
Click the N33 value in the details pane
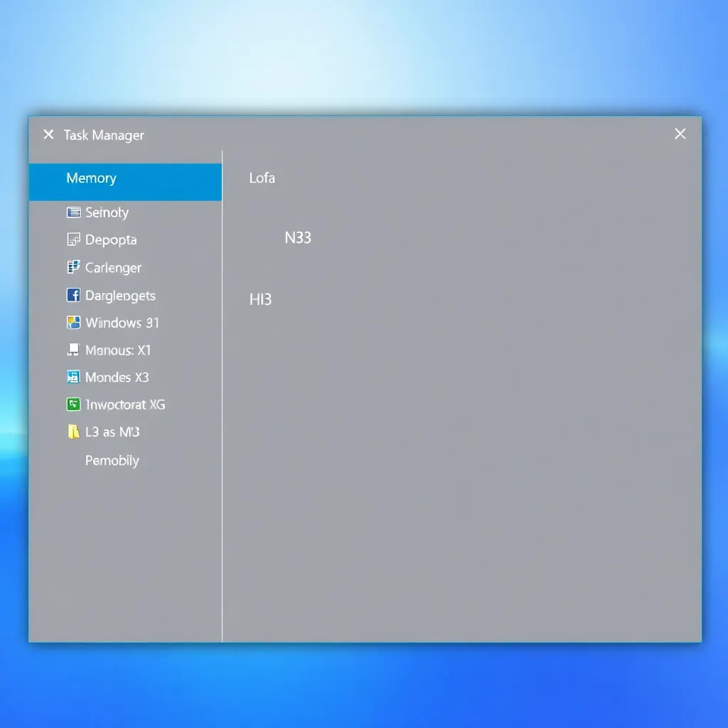click(298, 238)
